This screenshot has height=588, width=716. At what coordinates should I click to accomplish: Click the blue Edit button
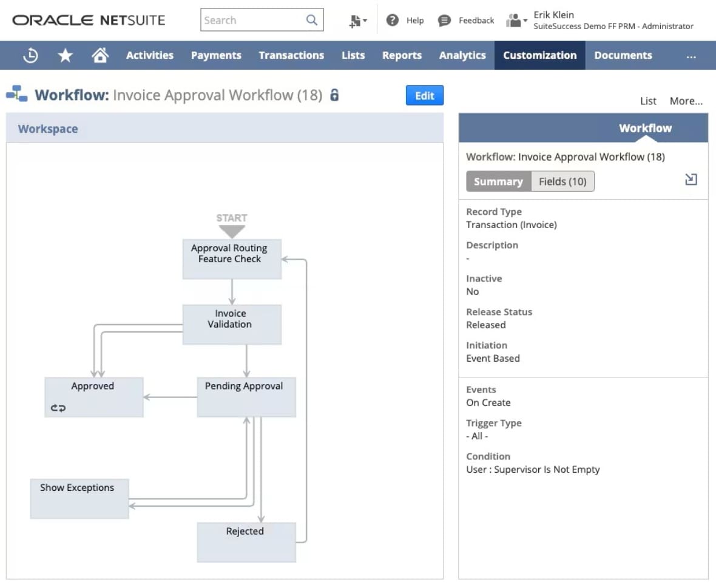point(424,96)
